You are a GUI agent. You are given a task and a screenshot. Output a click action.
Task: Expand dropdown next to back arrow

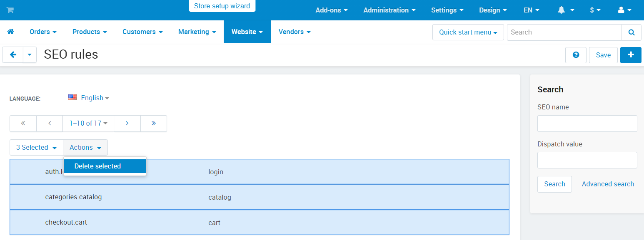[30, 54]
